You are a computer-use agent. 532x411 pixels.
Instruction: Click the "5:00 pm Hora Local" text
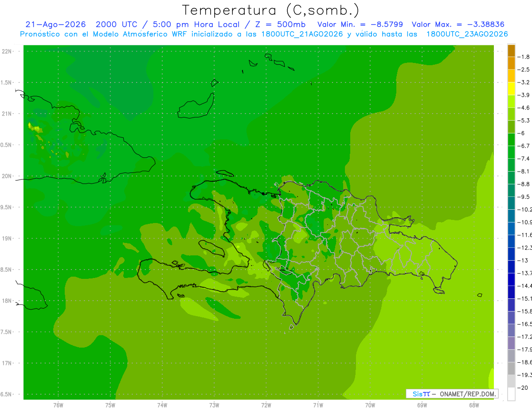pos(195,24)
